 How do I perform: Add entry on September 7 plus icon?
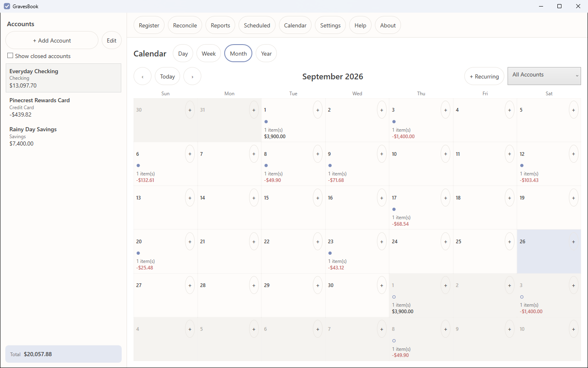point(254,154)
